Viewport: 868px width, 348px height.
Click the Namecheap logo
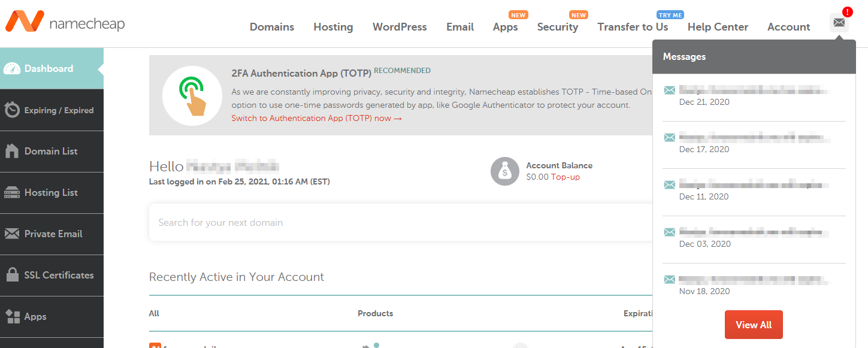[65, 23]
